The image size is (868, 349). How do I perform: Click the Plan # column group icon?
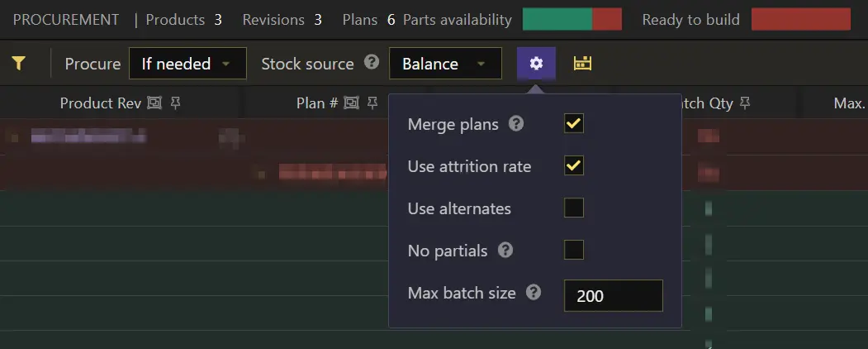tap(351, 103)
